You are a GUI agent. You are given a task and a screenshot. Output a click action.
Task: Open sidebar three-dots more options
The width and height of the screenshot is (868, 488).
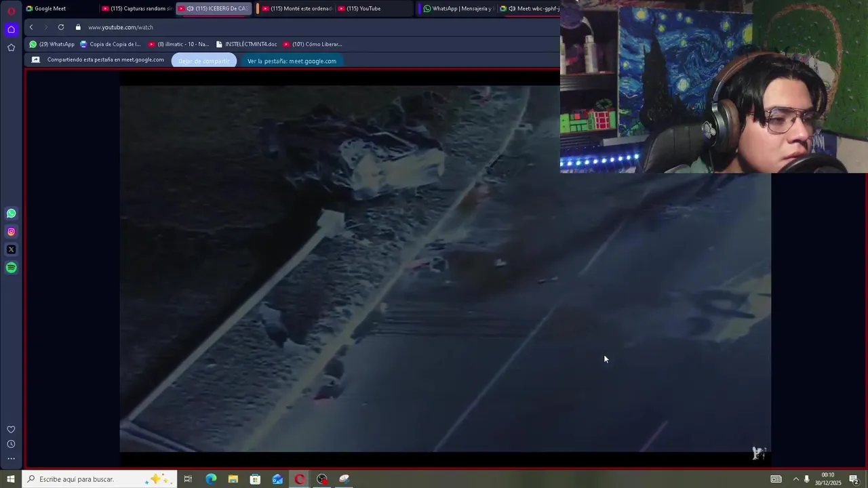tap(11, 459)
